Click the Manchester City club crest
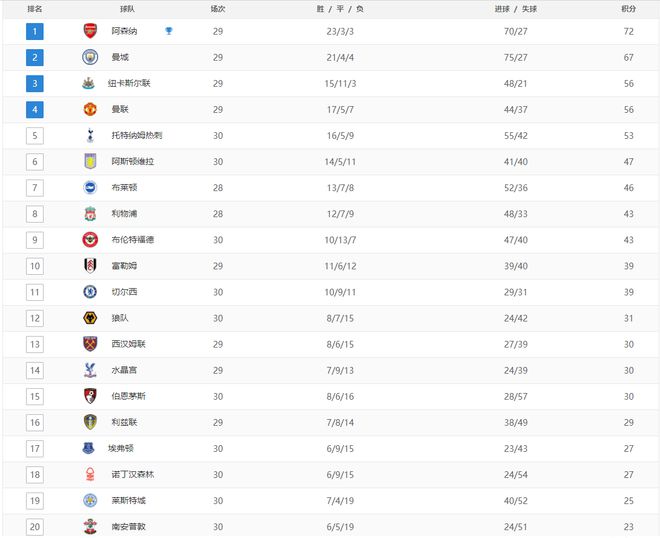660x538 pixels. coord(90,57)
